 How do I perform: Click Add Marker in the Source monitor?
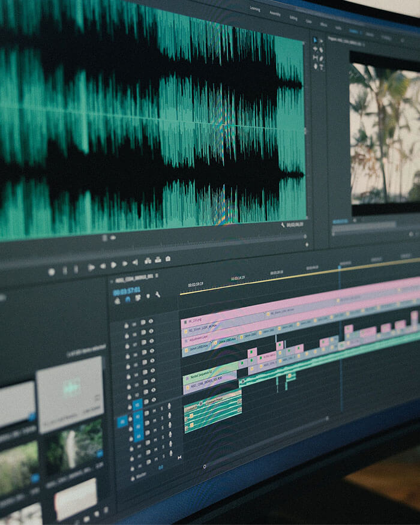pos(51,272)
